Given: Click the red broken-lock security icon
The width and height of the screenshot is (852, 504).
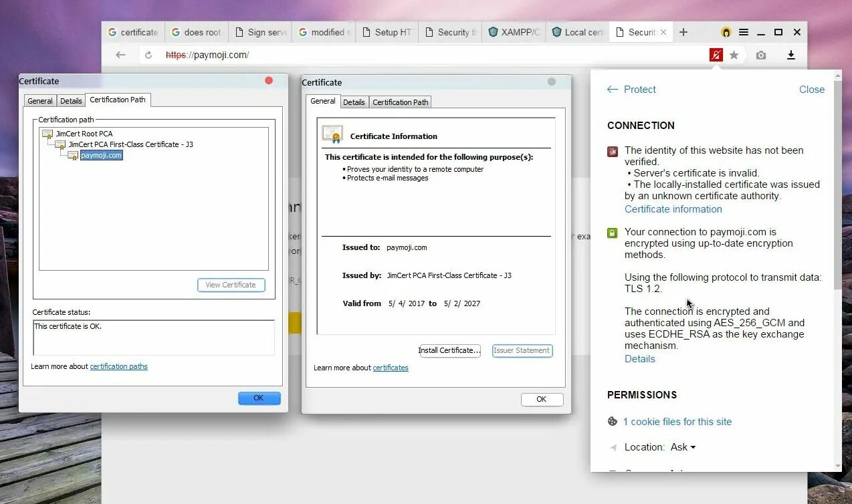Looking at the screenshot, I should point(716,55).
